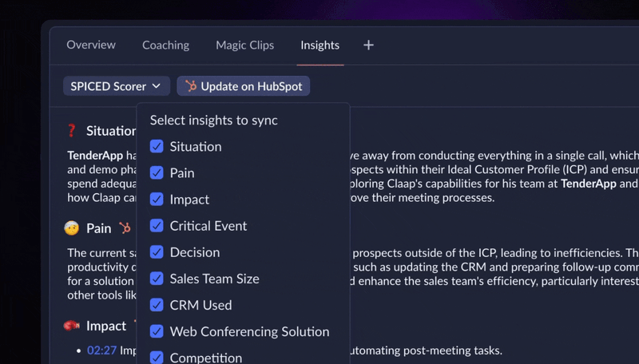This screenshot has width=639, height=364.
Task: Click the HubSpot logo on Update button
Action: click(191, 86)
